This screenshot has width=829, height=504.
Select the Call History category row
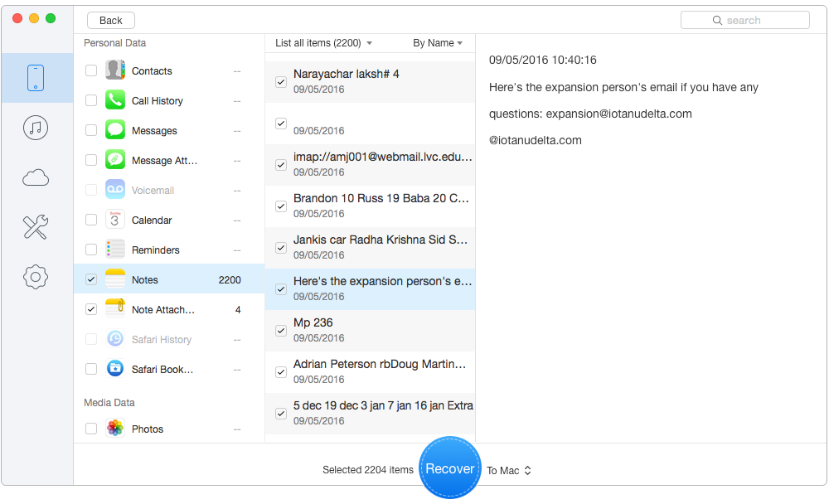click(x=169, y=100)
